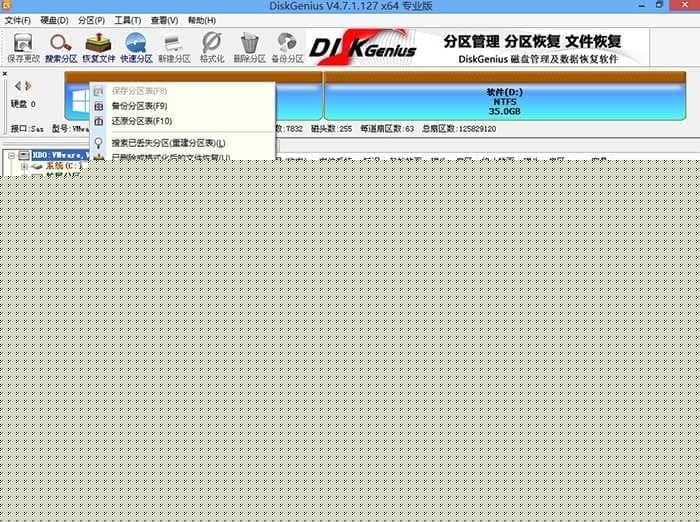Click the 格式化 format toolbar icon

tap(212, 43)
